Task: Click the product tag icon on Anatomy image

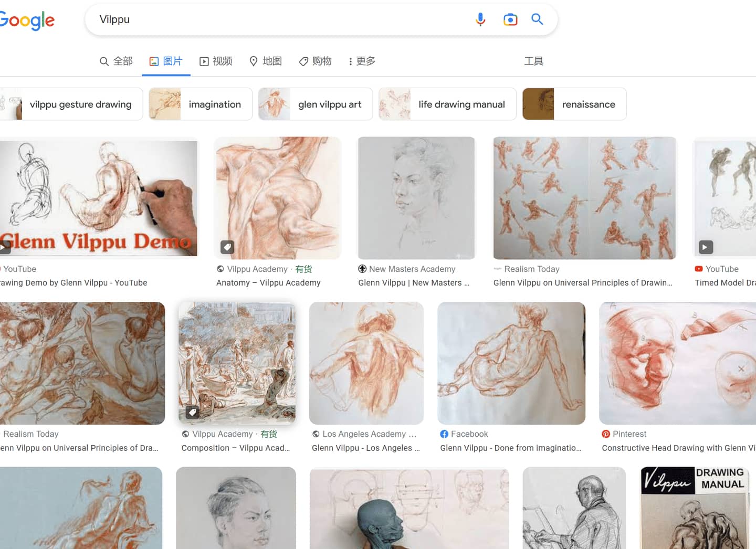Action: (x=227, y=247)
